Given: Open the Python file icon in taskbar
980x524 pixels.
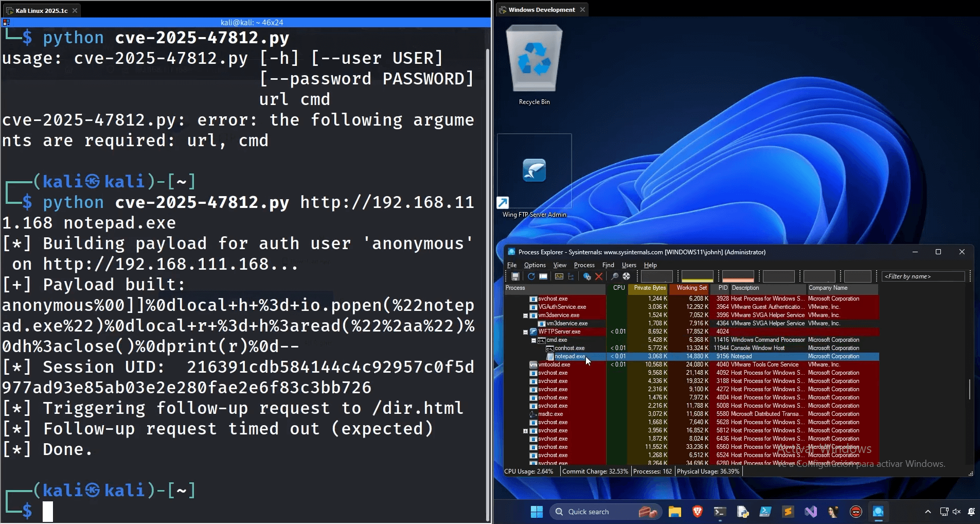Looking at the screenshot, I should (743, 512).
